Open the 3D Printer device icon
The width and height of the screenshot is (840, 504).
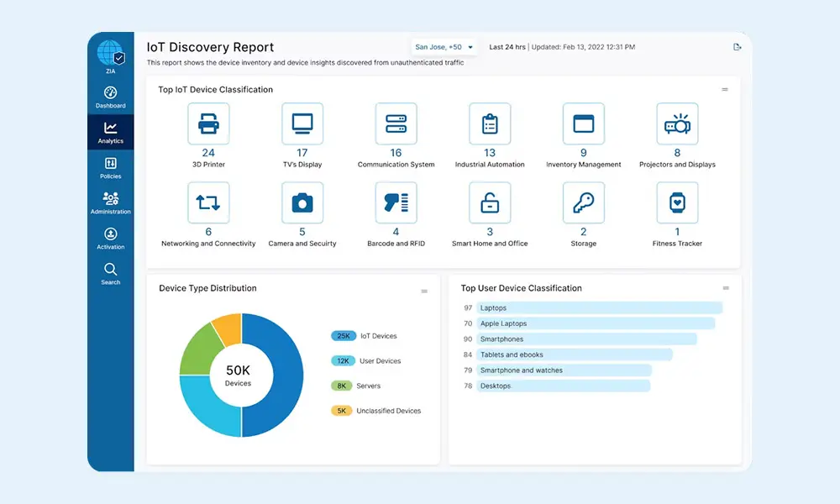(x=208, y=123)
